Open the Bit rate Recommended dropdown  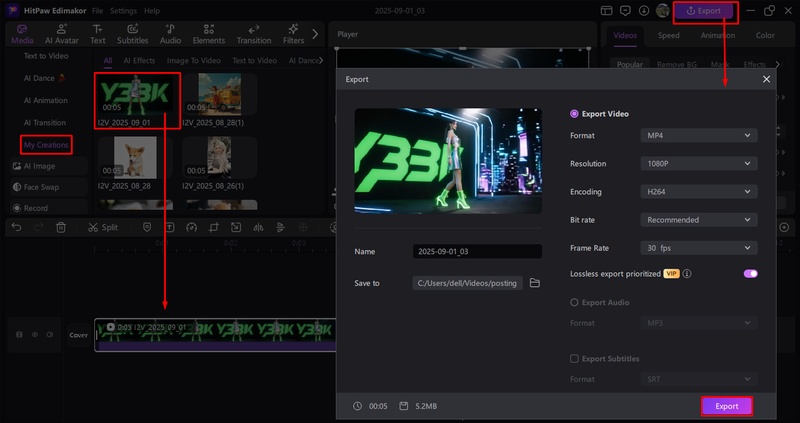click(x=699, y=220)
